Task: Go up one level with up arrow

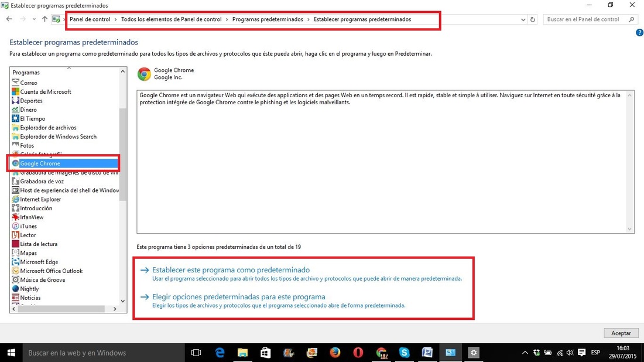Action: pos(44,19)
